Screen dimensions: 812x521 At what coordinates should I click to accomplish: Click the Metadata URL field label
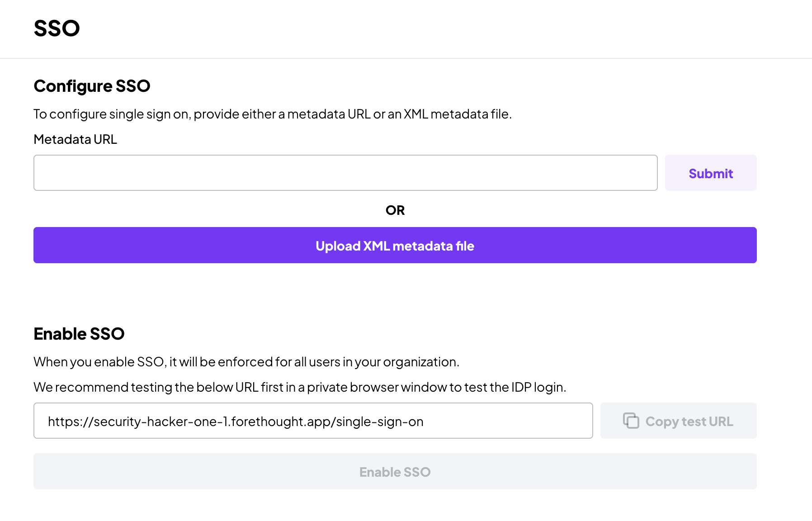point(75,139)
